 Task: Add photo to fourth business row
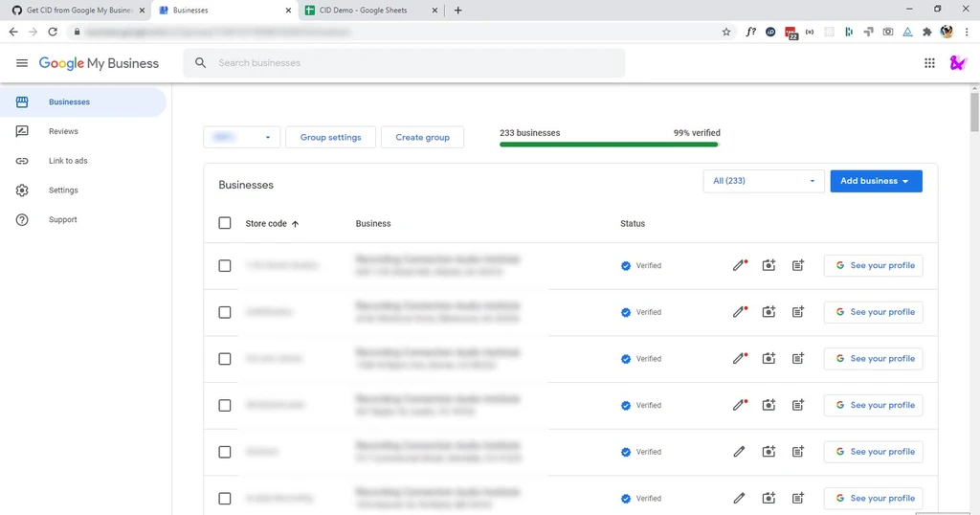coord(768,405)
